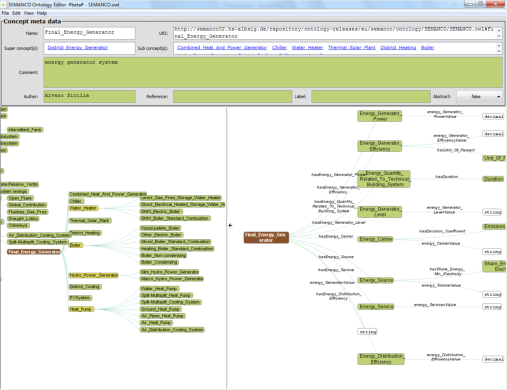This screenshot has width=507, height=390.
Task: Select the PVSystem tree node
Action: coord(80,298)
